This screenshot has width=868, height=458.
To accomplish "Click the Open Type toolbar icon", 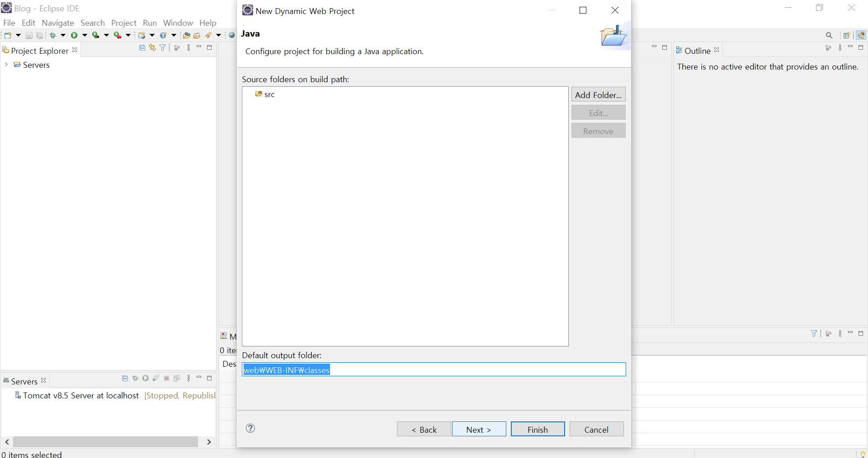I will pyautogui.click(x=186, y=35).
